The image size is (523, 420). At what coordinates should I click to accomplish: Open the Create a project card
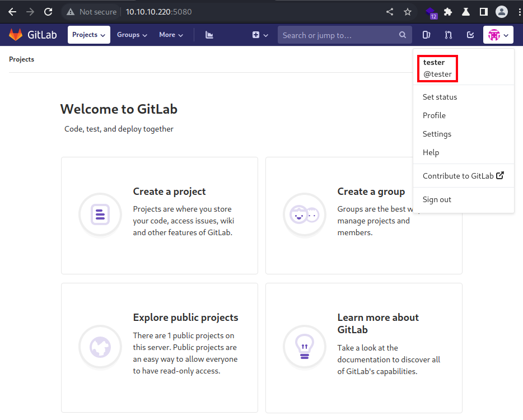[x=160, y=216]
